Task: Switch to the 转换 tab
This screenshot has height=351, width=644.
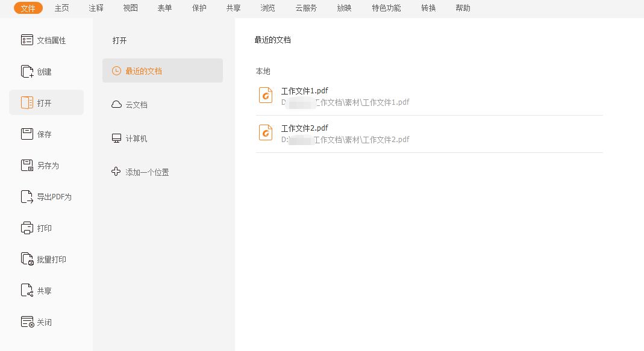Action: click(428, 8)
